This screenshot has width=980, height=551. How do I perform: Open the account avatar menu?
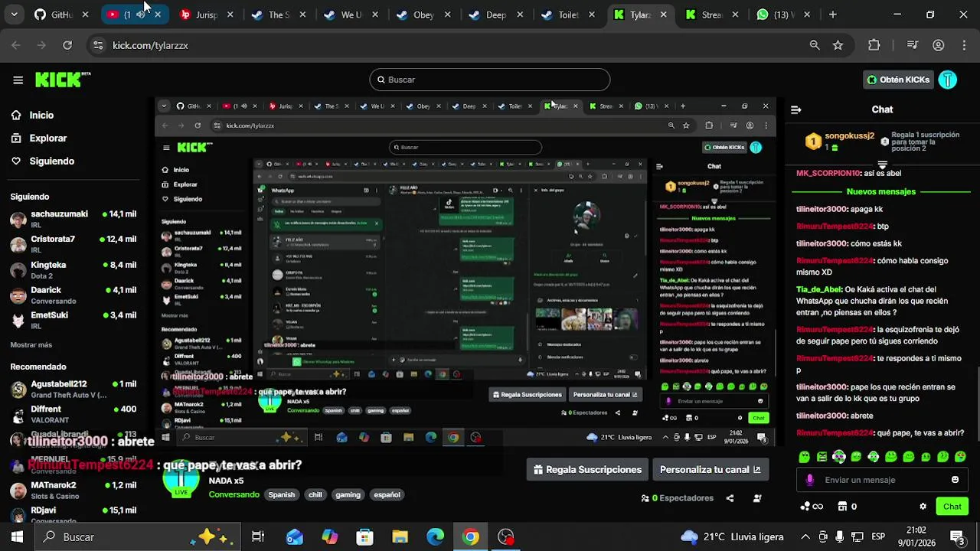948,80
